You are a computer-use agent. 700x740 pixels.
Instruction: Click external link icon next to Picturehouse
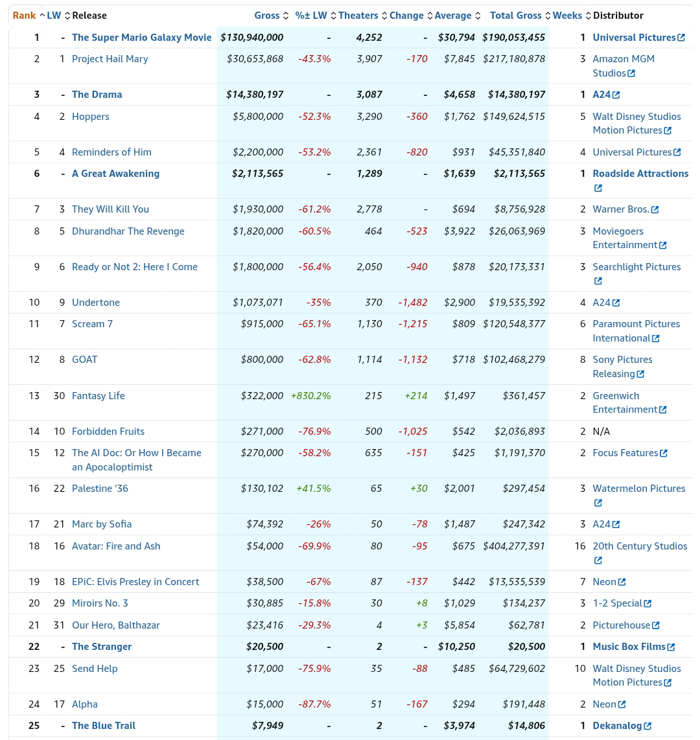[x=656, y=625]
